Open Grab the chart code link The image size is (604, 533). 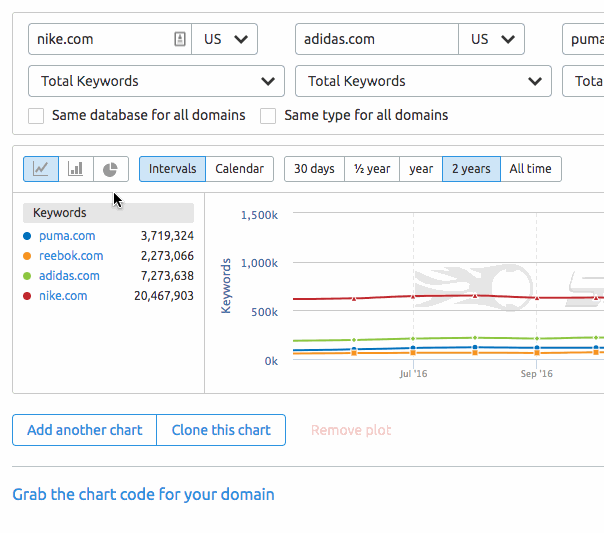[143, 494]
